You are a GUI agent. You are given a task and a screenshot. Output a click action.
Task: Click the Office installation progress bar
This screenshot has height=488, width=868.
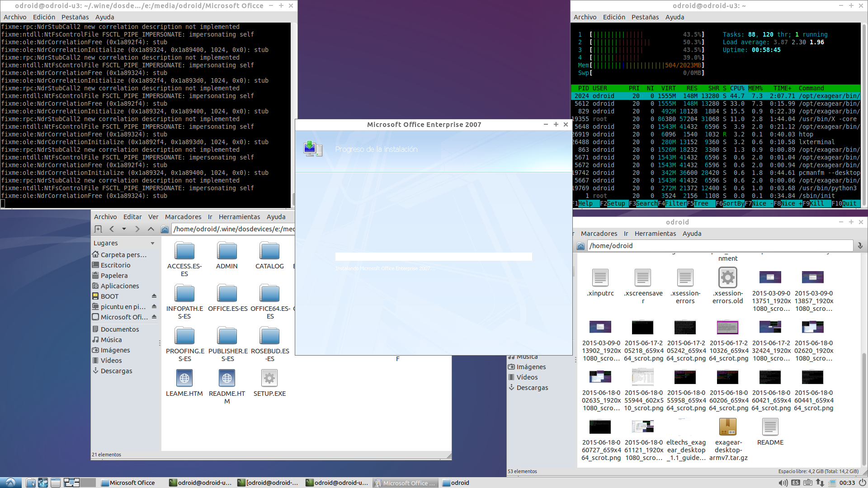point(434,257)
